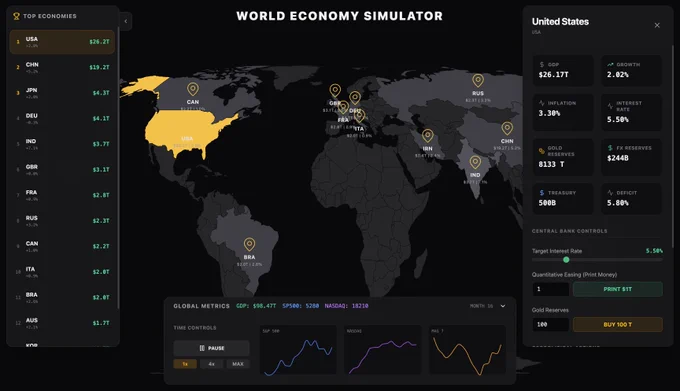680x391 pixels.
Task: Select USA in Top Economies list
Action: pos(62,42)
